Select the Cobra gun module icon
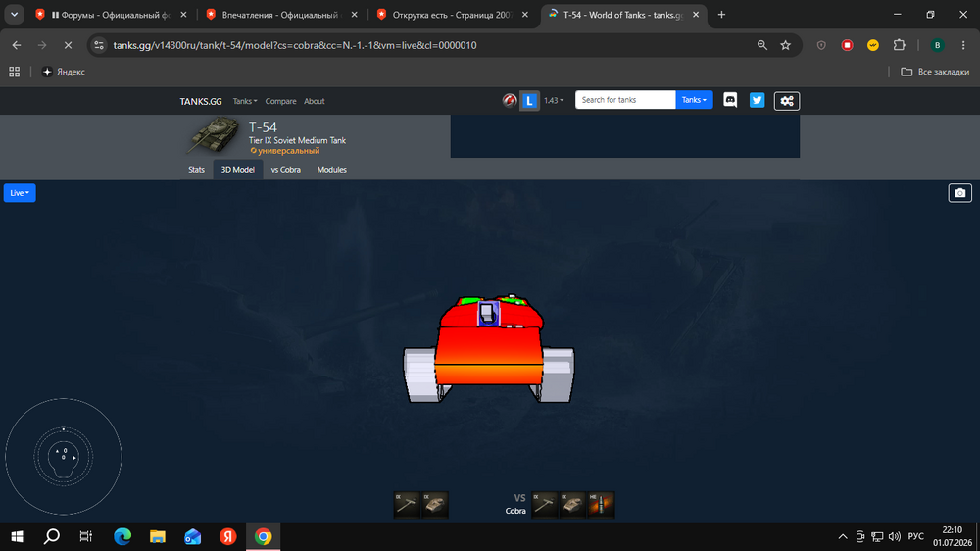This screenshot has width=980, height=551. coord(544,505)
